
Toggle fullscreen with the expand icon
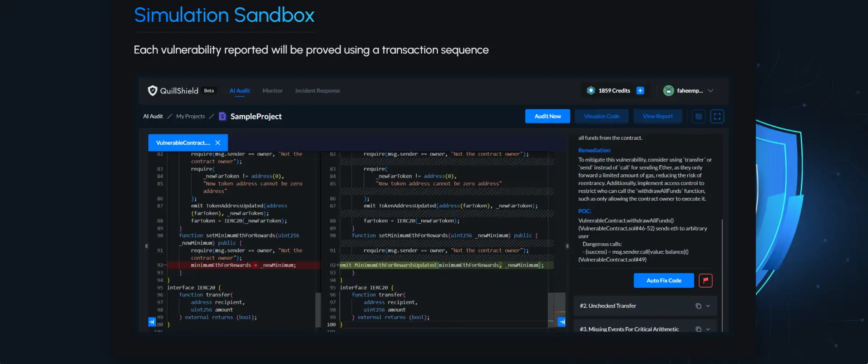(717, 117)
